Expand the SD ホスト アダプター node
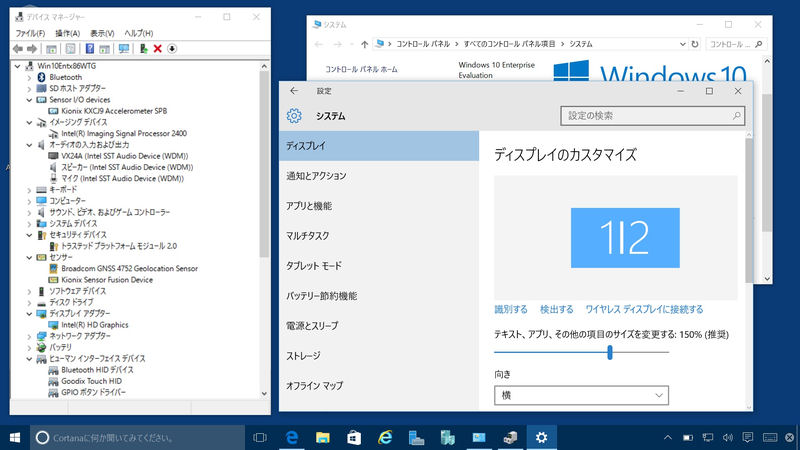 pos(29,88)
